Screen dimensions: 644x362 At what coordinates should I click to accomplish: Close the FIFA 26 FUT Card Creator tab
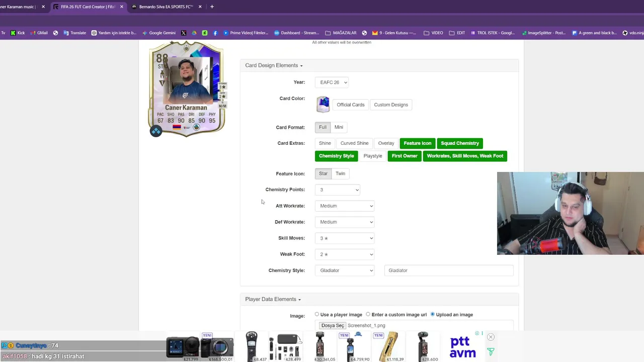122,7
